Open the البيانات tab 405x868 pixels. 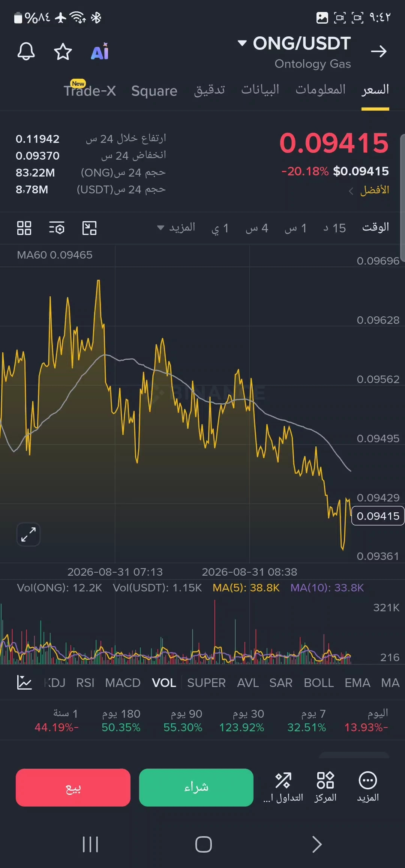(260, 90)
